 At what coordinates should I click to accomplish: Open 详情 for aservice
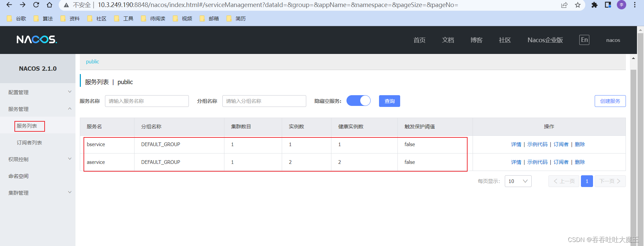click(x=516, y=162)
